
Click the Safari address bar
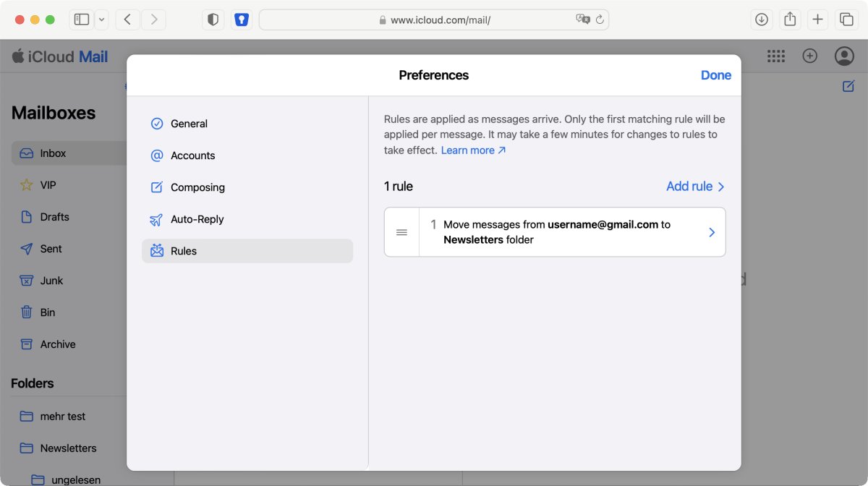pos(434,20)
